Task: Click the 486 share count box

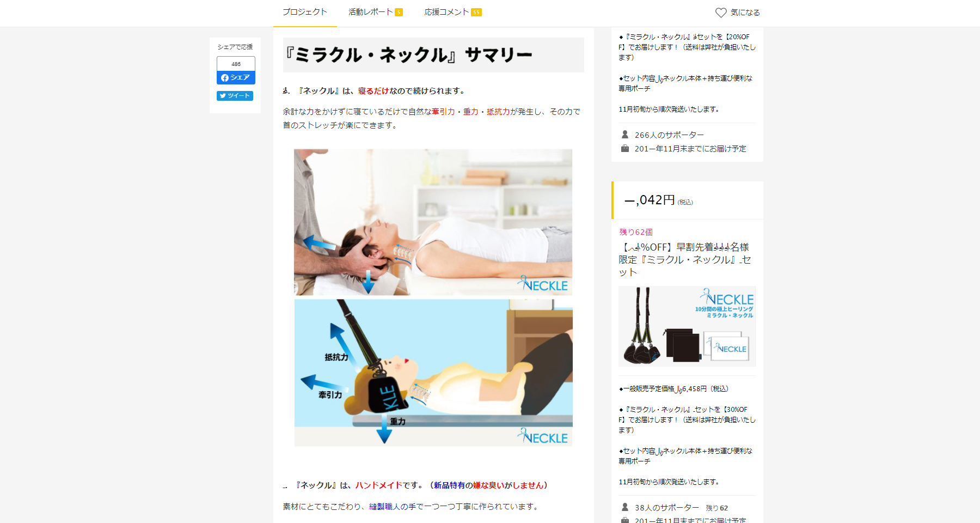Action: (236, 64)
